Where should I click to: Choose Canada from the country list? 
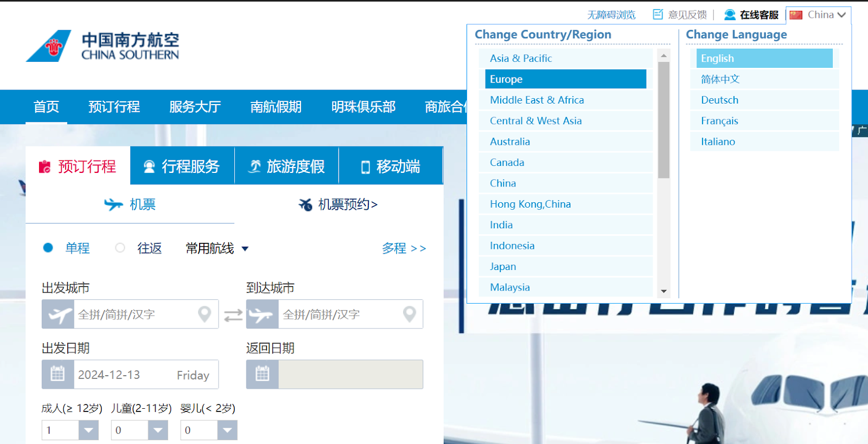[566, 163]
